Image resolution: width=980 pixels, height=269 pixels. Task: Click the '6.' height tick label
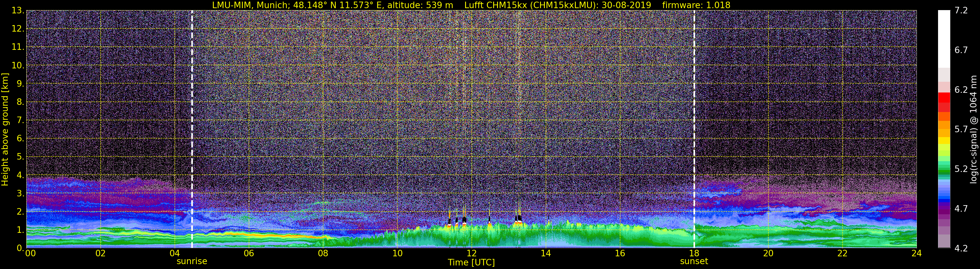pos(20,138)
